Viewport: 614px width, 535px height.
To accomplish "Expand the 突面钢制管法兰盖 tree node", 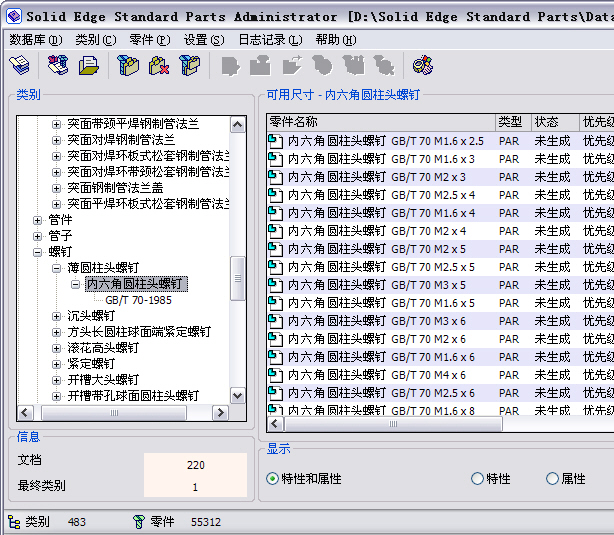I will tap(56, 188).
